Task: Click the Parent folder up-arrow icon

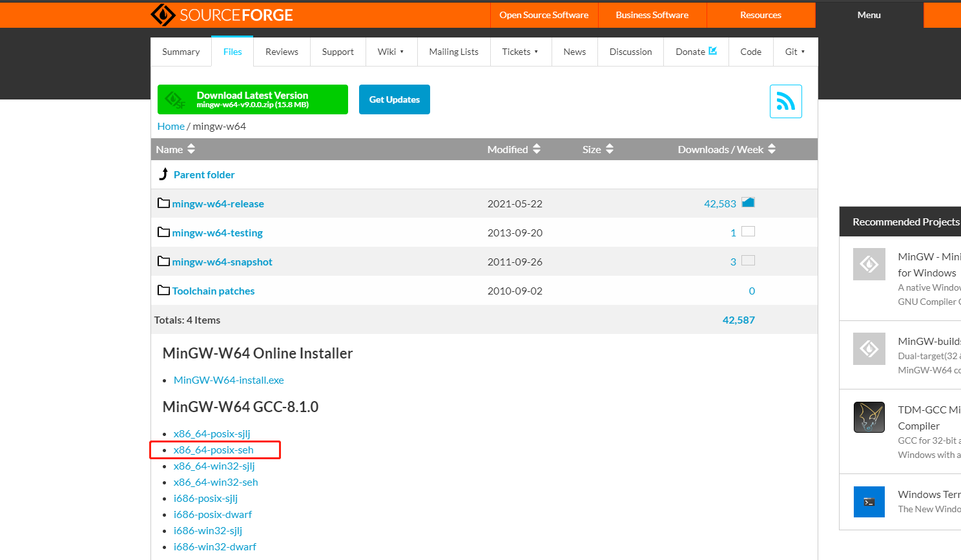Action: tap(163, 174)
